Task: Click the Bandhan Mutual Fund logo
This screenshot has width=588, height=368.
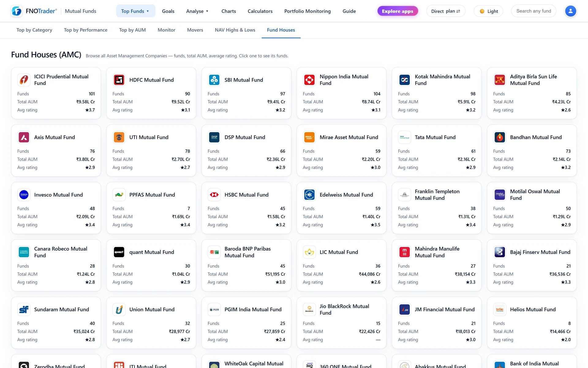Action: pyautogui.click(x=500, y=137)
